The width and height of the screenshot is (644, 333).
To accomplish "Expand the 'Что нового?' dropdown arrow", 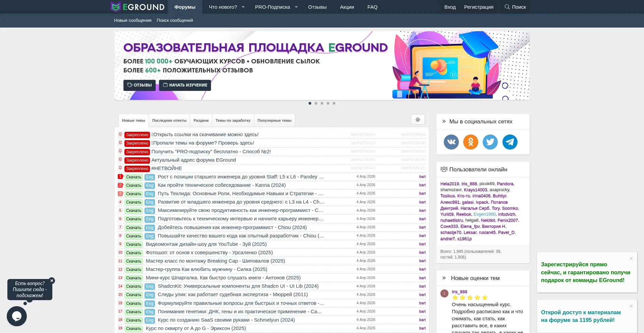I will pos(243,7).
